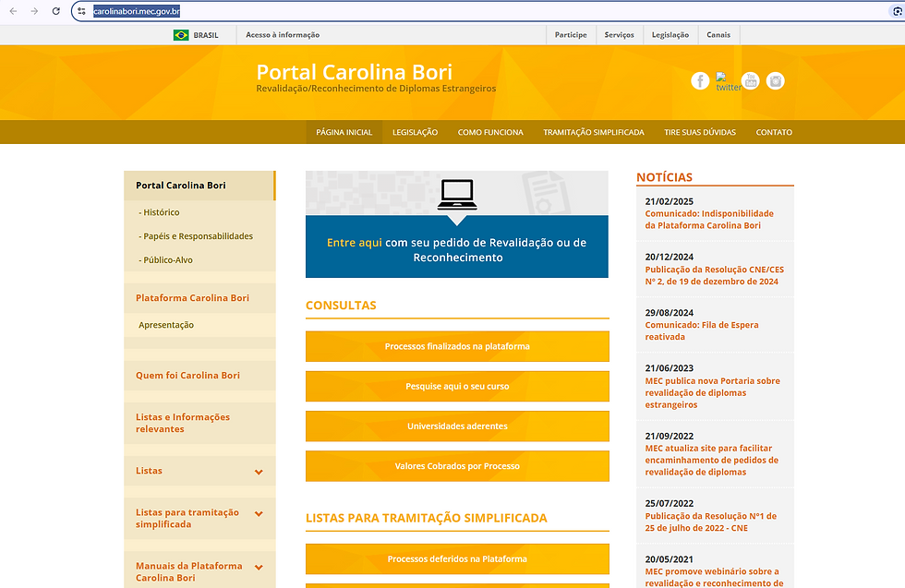This screenshot has height=588, width=905.
Task: Open Público-Alvo sidebar link
Action: [165, 259]
